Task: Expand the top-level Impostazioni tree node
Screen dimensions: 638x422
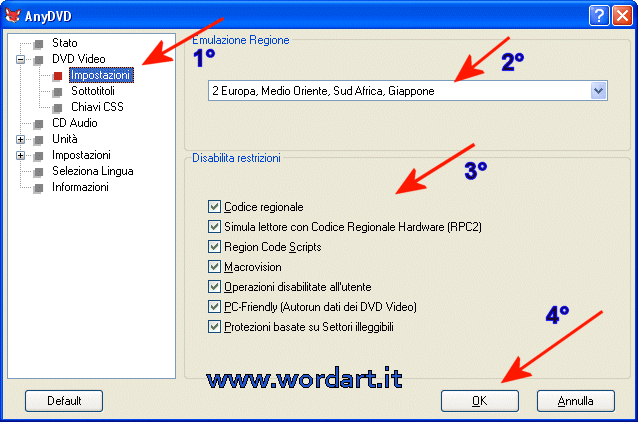Action: (x=20, y=156)
